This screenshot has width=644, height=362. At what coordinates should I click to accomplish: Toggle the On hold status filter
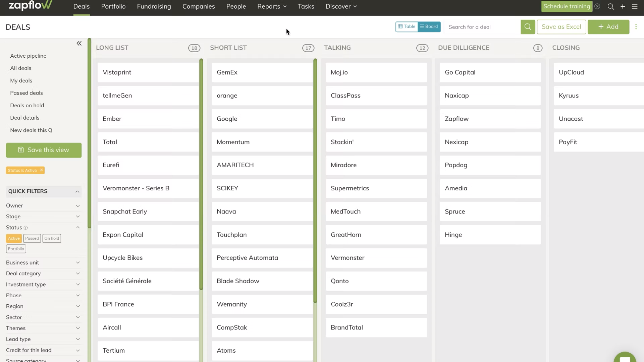tap(52, 238)
